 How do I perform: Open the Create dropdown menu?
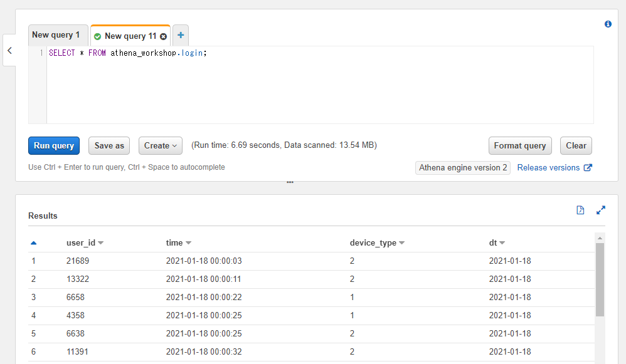pos(160,145)
